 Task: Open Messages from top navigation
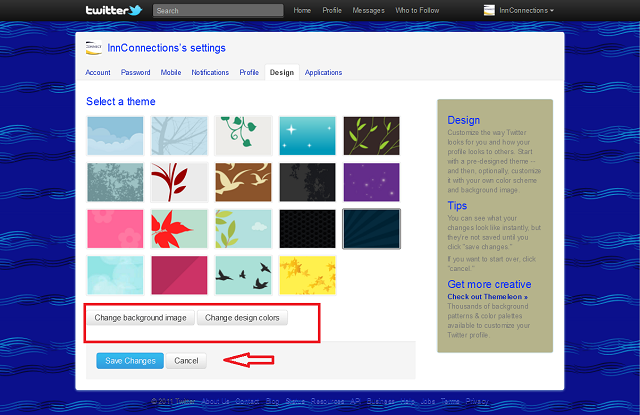368,10
